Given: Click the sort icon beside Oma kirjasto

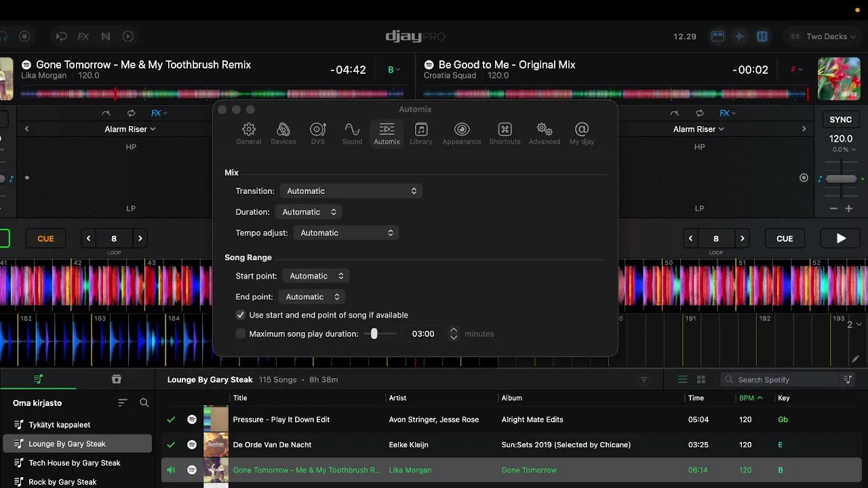Looking at the screenshot, I should pos(123,403).
